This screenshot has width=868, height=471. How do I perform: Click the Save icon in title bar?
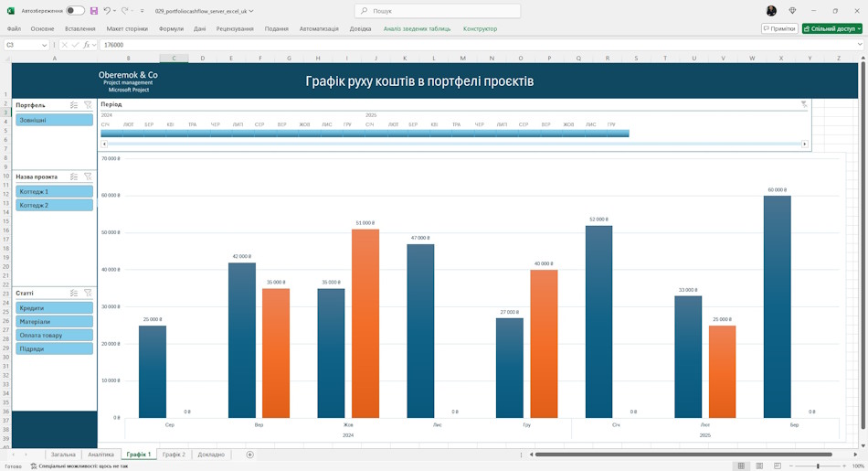point(93,11)
